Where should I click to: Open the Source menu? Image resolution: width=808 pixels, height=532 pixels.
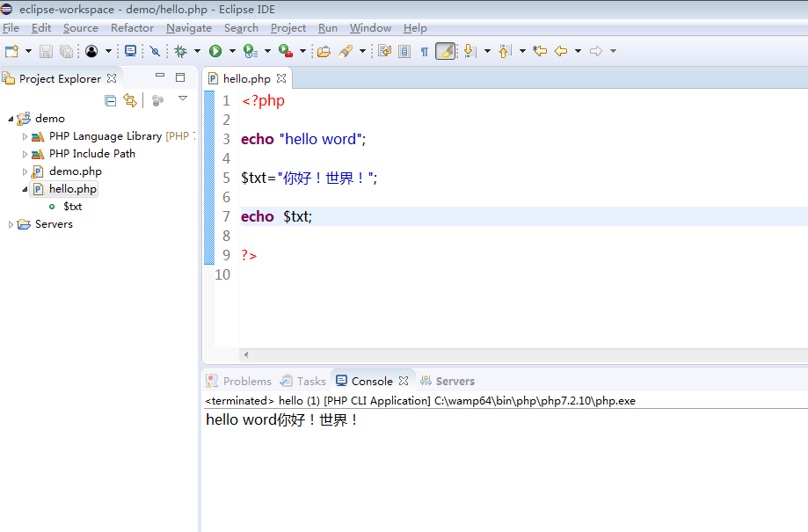pos(80,28)
